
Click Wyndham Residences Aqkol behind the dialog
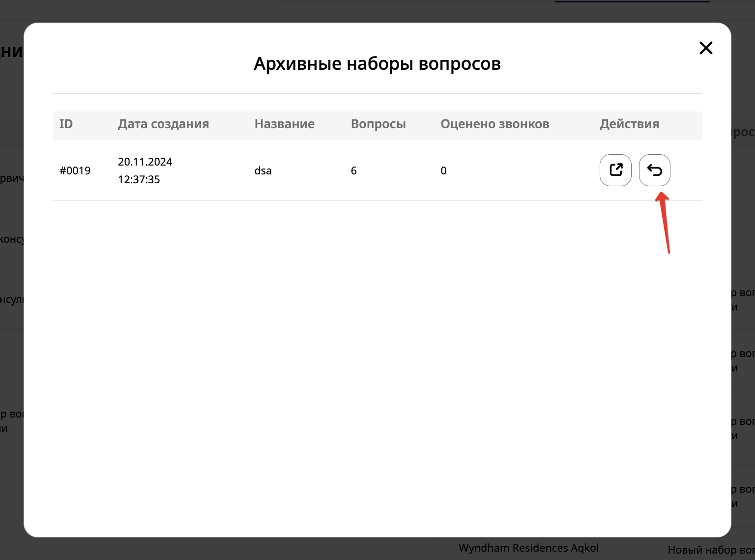click(x=528, y=548)
